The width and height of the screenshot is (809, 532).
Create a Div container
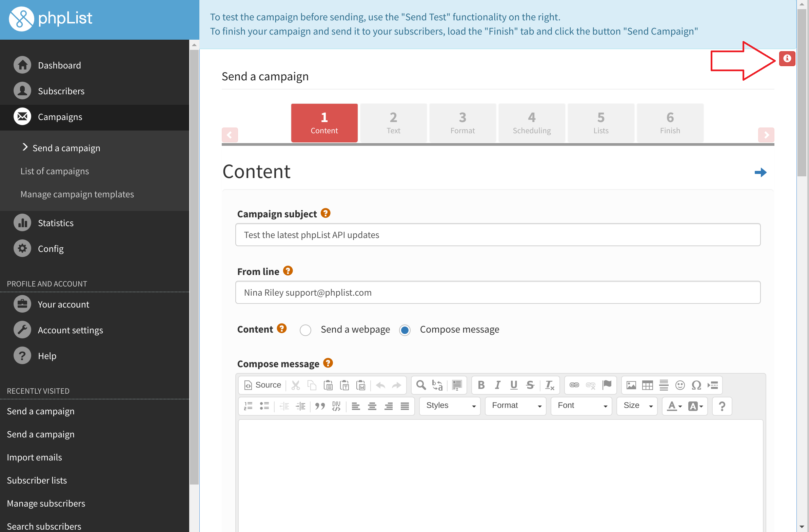coord(336,406)
